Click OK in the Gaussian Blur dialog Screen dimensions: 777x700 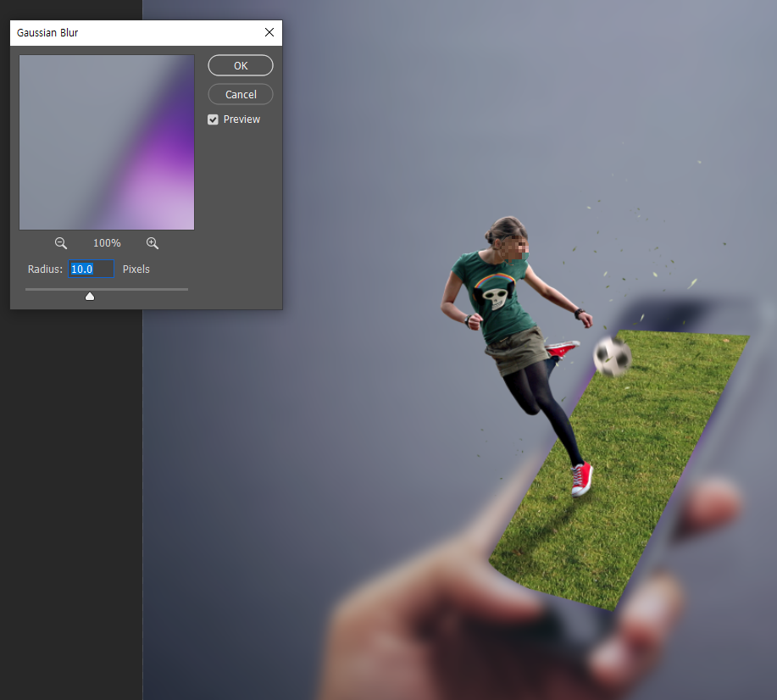pyautogui.click(x=241, y=65)
